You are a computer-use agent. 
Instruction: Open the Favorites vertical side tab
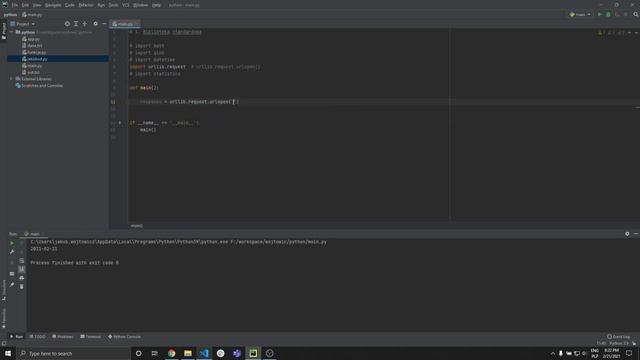pyautogui.click(x=4, y=318)
